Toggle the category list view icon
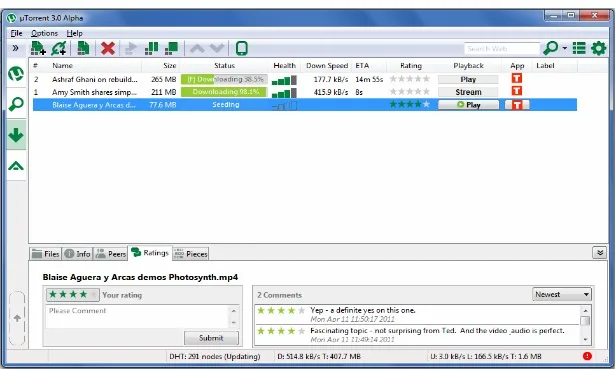Viewport: 616px width, 370px height. [579, 48]
